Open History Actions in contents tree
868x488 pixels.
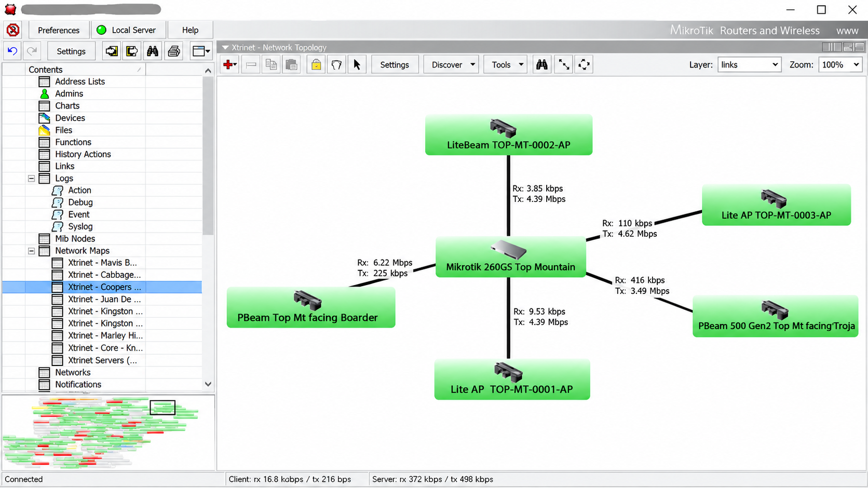point(83,154)
